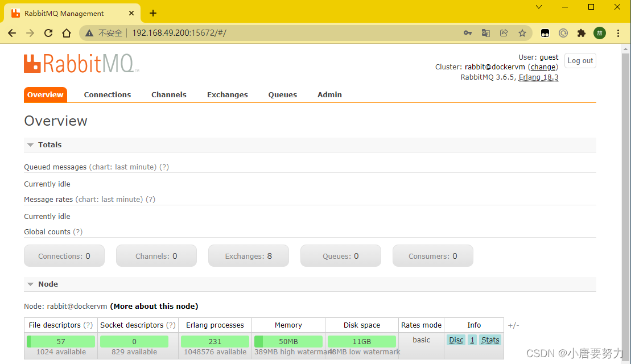
Task: Click the browser forward arrow
Action: pyautogui.click(x=30, y=33)
